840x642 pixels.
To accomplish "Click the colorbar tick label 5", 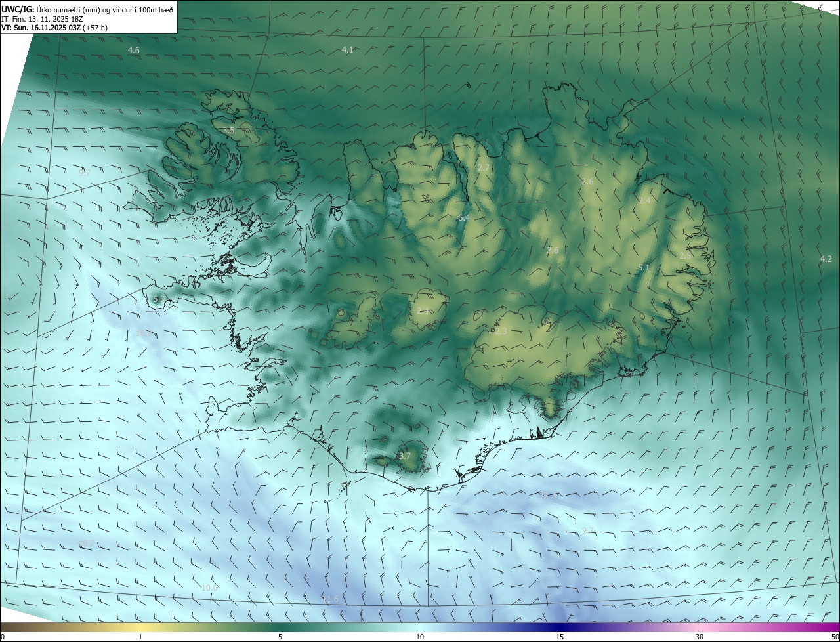I will (x=280, y=637).
